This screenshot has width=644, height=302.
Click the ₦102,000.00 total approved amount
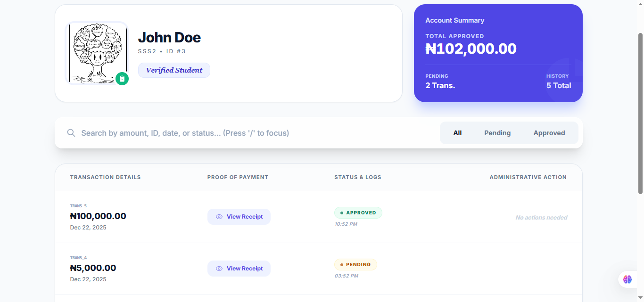point(471,49)
